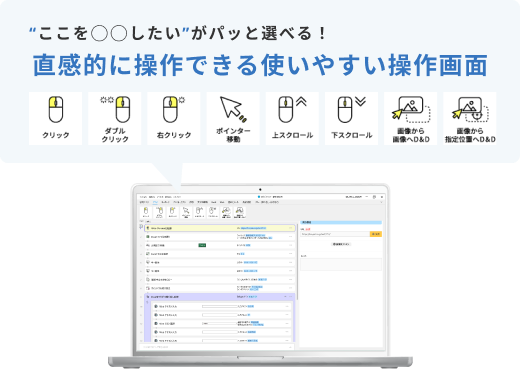Select the large ダブルクリック icon card
The height and width of the screenshot is (369, 520).
point(115,119)
